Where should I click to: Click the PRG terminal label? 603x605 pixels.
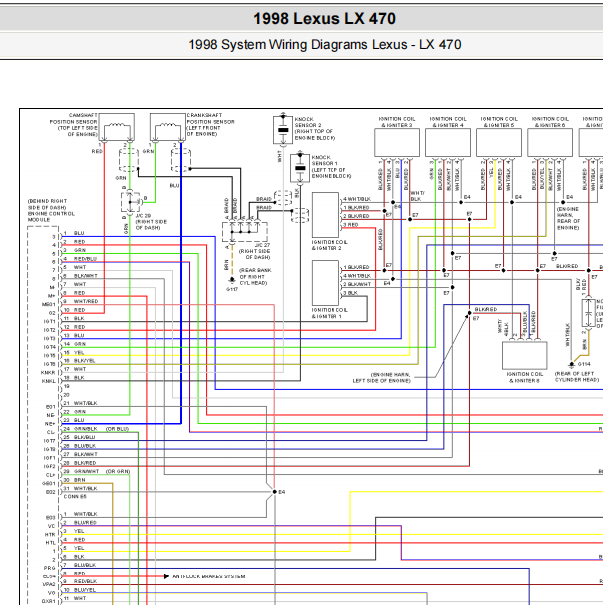50,568
